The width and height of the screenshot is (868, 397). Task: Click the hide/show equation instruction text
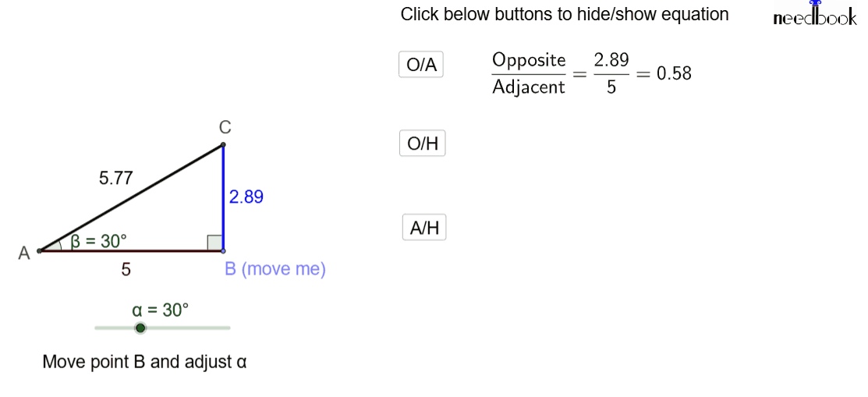coord(565,14)
